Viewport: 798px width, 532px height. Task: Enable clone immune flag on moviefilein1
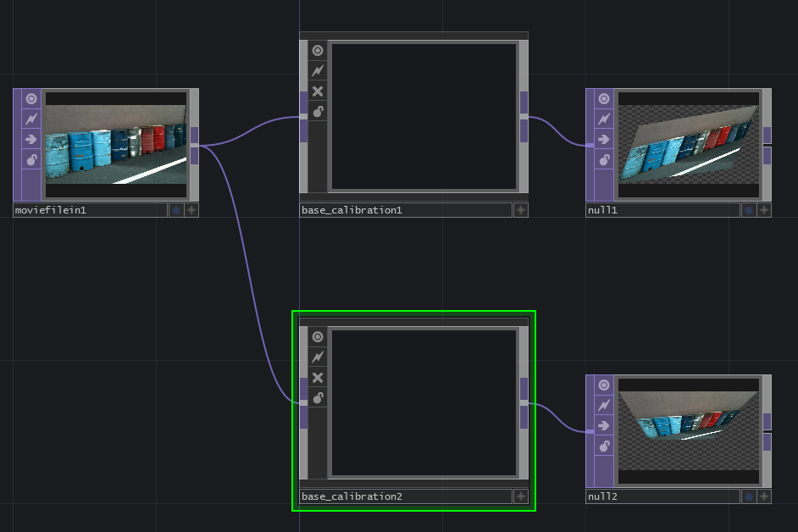31,119
